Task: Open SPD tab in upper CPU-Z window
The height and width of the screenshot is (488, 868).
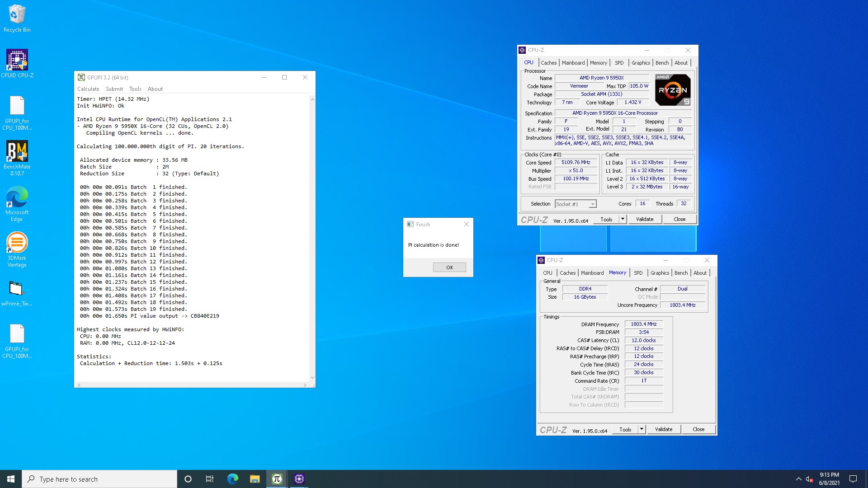Action: tap(619, 63)
